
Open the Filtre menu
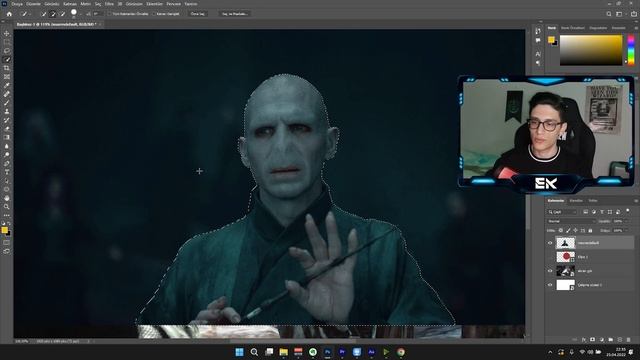click(x=109, y=4)
